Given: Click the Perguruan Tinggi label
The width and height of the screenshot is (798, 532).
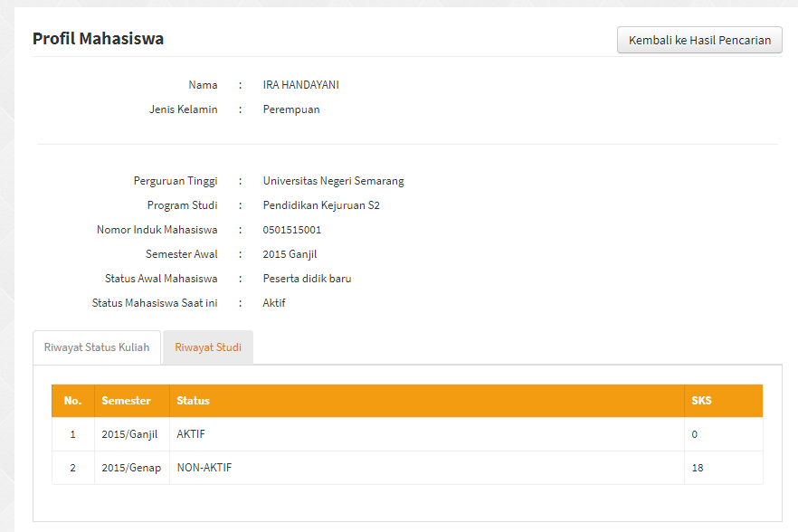Looking at the screenshot, I should (x=176, y=181).
